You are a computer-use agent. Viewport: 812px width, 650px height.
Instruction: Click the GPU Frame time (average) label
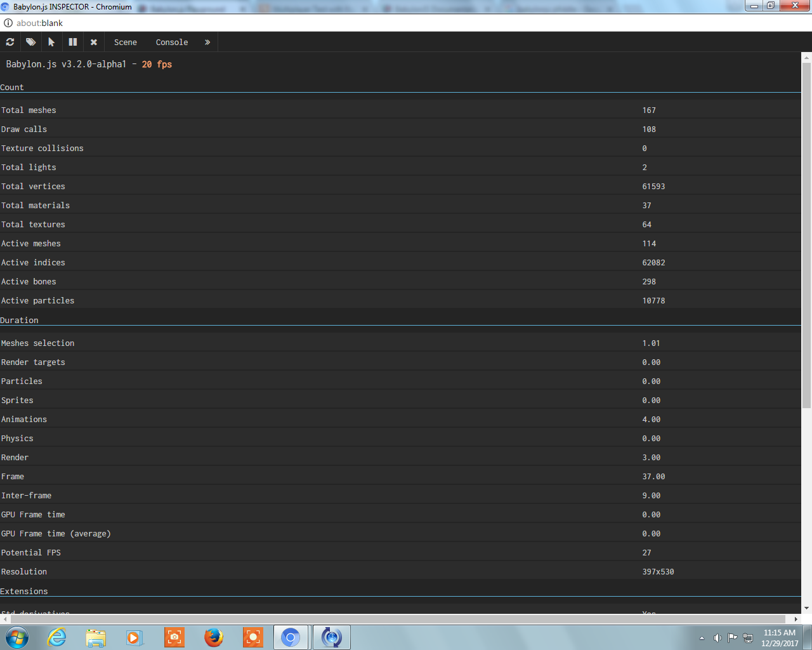click(x=56, y=534)
